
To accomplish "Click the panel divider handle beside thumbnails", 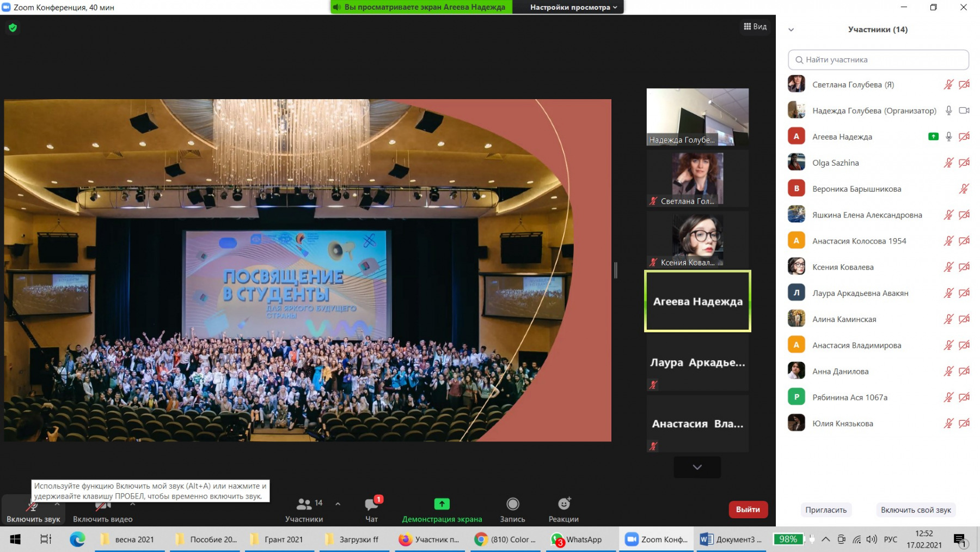I will [616, 270].
